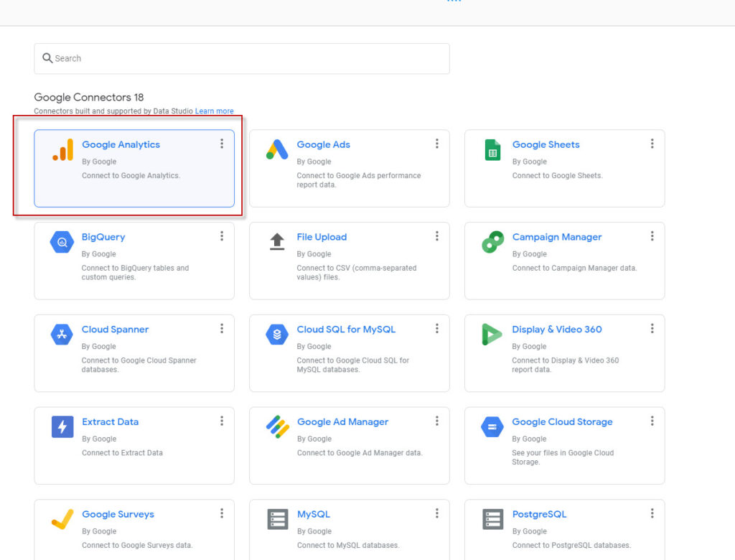Open the Extract Data three-dot menu

(222, 421)
